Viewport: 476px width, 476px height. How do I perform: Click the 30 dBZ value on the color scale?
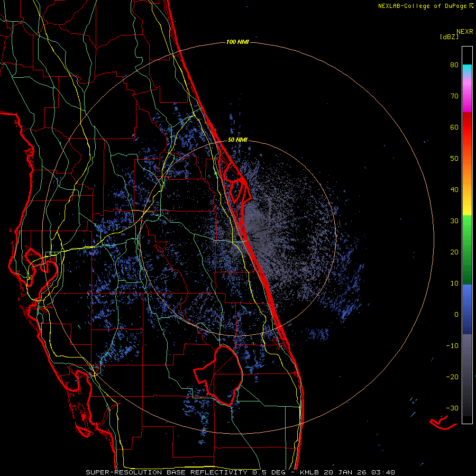point(454,221)
